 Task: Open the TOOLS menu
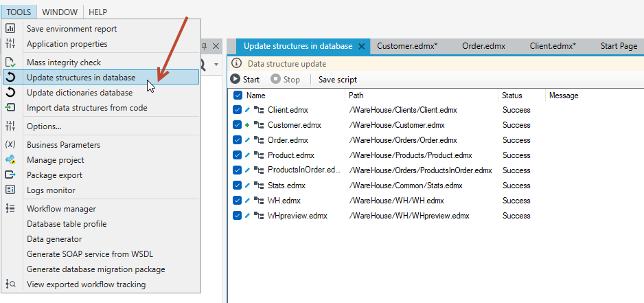coord(19,12)
